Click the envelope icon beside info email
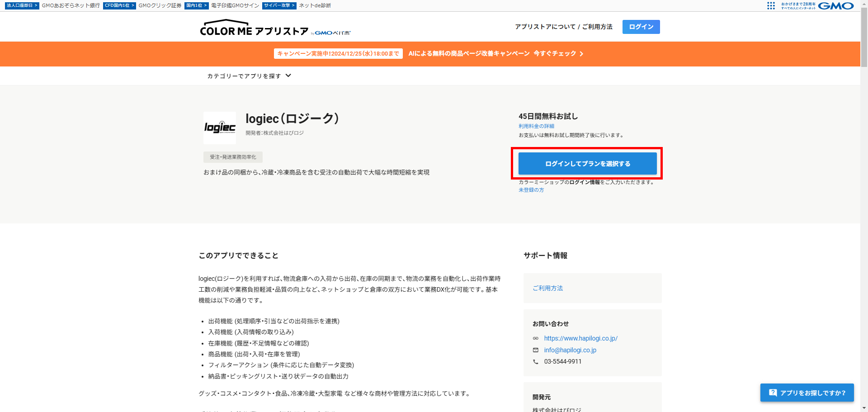This screenshot has width=868, height=412. pyautogui.click(x=536, y=350)
